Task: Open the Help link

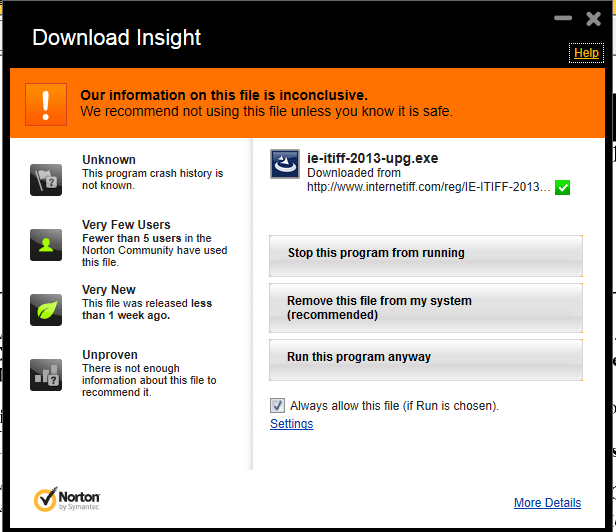Action: pos(586,53)
